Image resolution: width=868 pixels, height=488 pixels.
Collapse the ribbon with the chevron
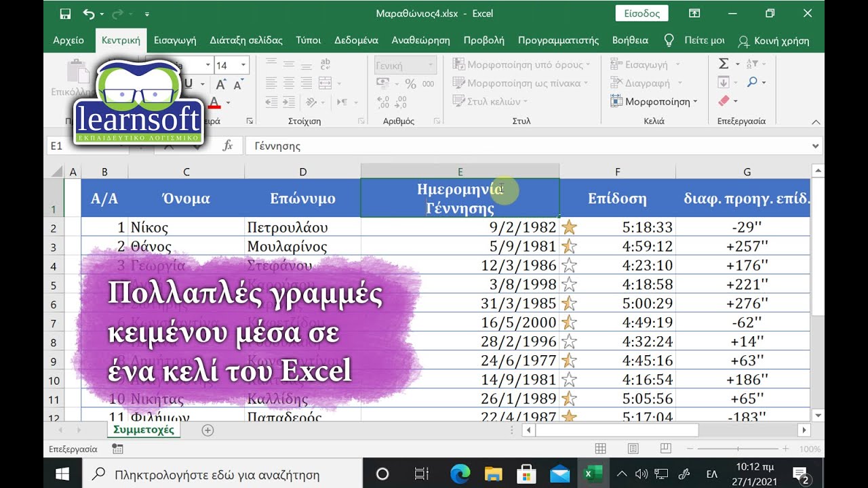816,122
